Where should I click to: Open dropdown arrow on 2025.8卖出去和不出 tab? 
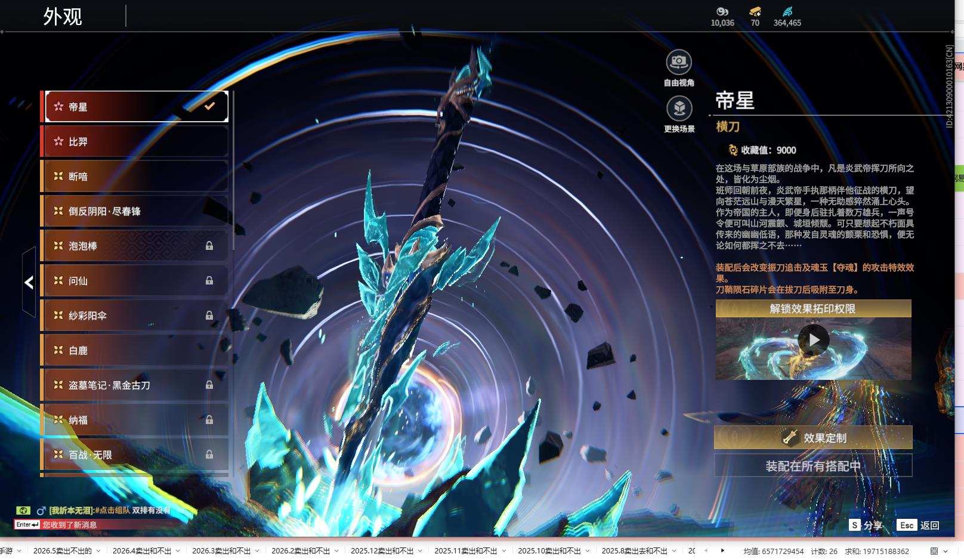click(x=674, y=551)
